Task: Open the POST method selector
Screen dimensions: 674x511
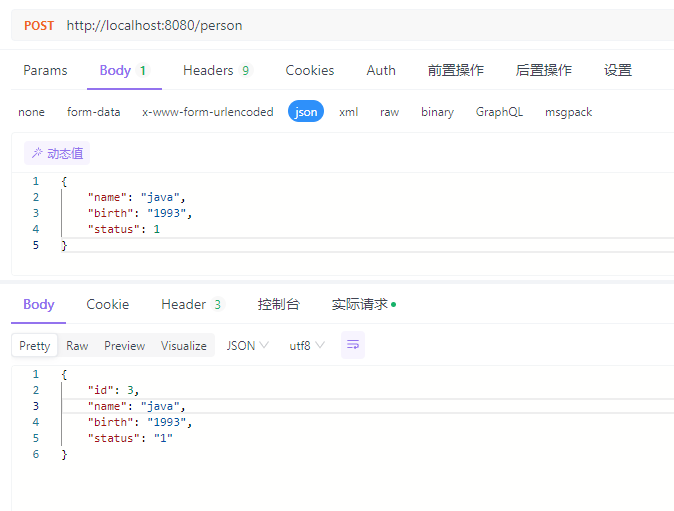Action: pos(39,25)
